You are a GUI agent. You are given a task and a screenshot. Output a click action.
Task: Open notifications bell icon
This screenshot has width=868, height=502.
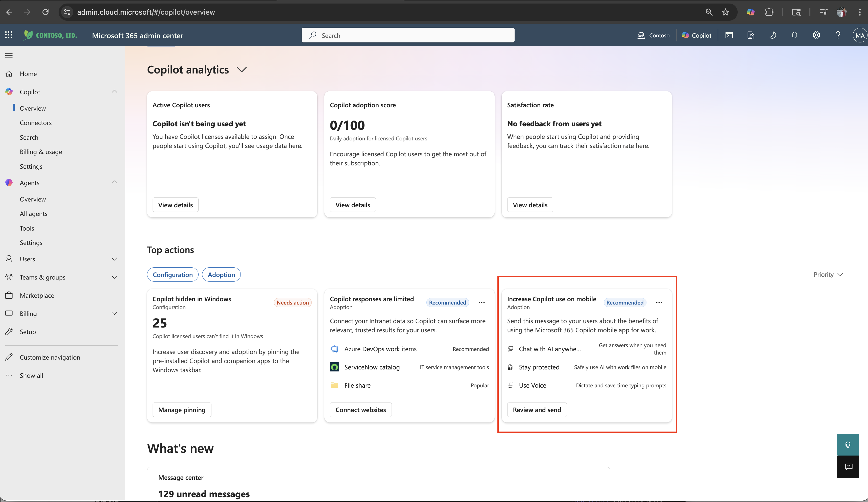(794, 35)
